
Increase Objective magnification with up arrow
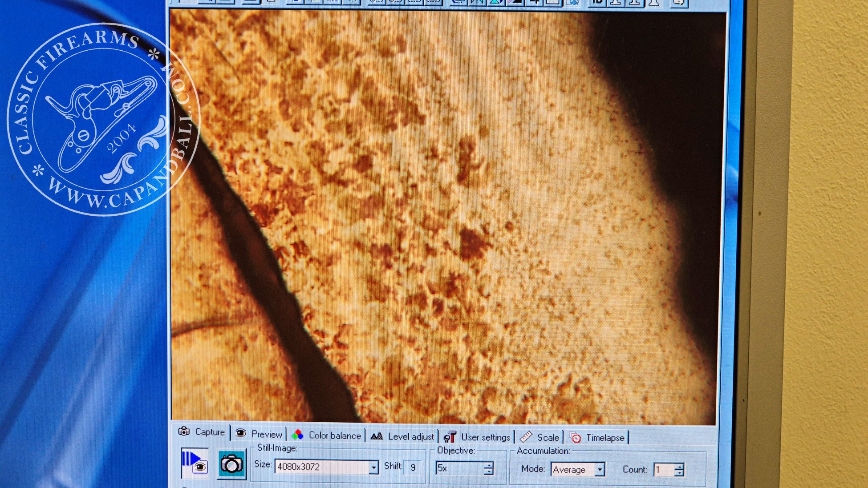point(489,465)
